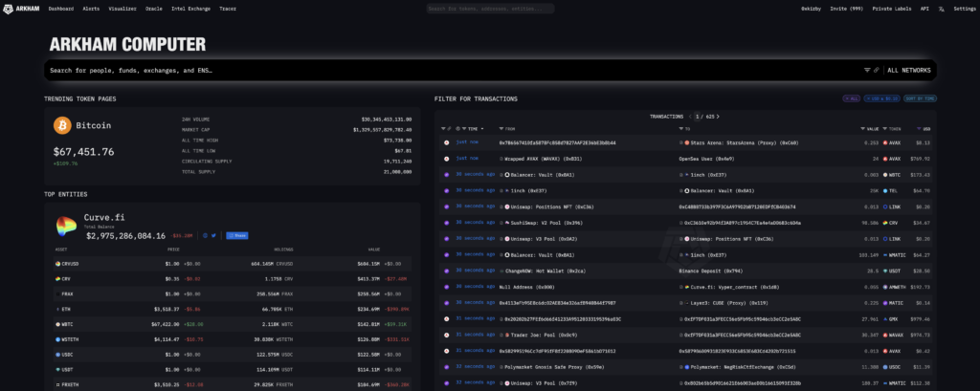Open the TIME column filter
Screen dimensions: 980x391
(464, 129)
